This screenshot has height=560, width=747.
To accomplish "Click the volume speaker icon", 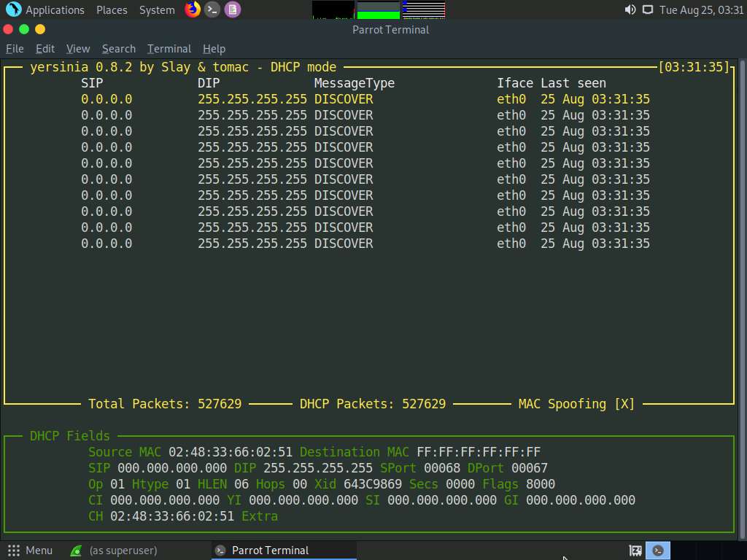I will tap(630, 9).
